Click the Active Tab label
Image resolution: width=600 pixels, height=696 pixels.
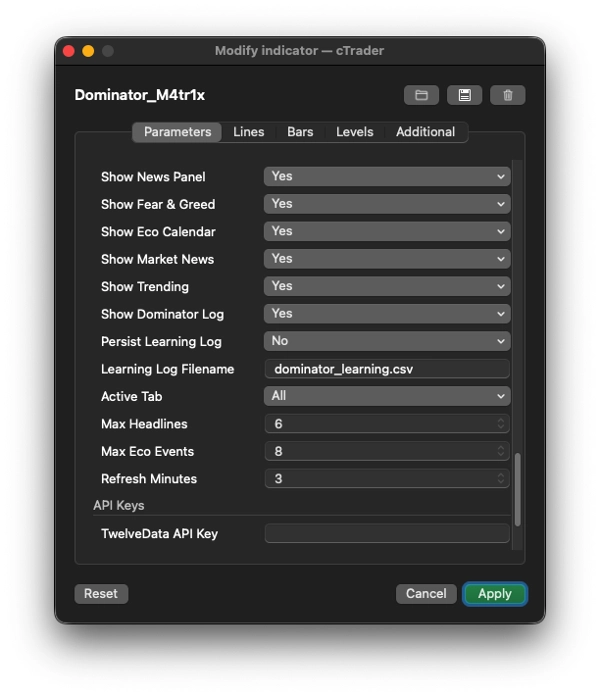pyautogui.click(x=131, y=396)
